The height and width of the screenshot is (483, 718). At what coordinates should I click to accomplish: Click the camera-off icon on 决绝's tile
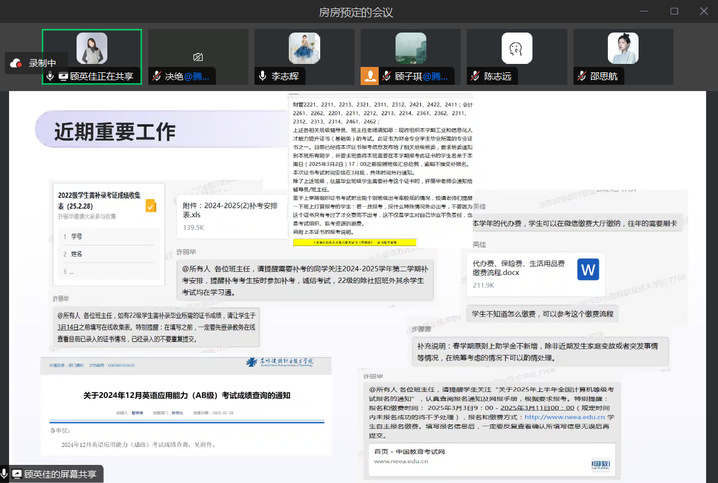click(198, 57)
